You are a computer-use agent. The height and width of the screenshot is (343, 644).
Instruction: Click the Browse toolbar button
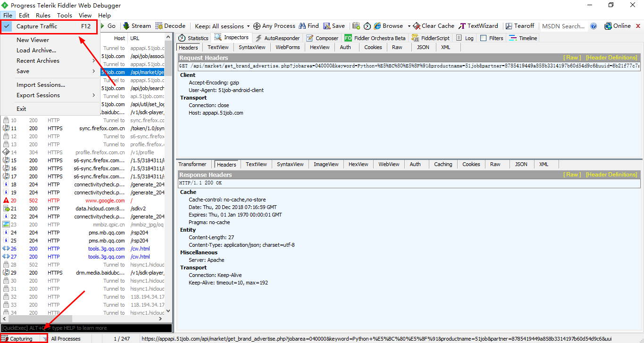(388, 26)
